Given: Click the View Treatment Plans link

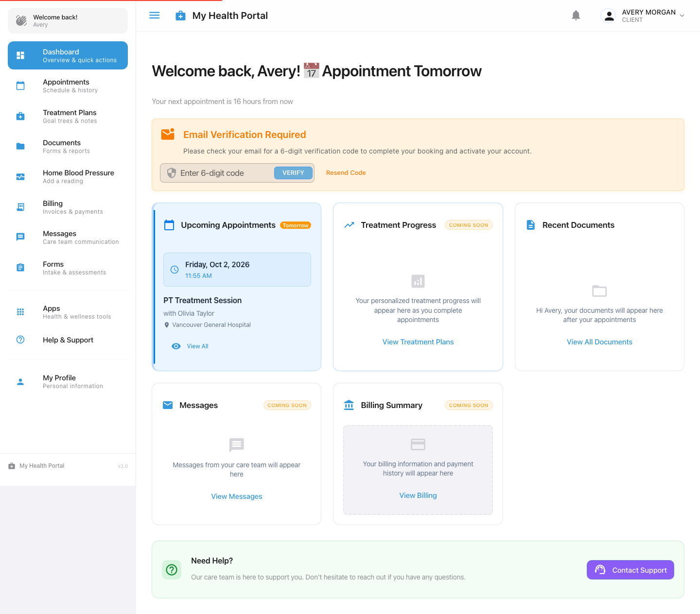Looking at the screenshot, I should [418, 342].
